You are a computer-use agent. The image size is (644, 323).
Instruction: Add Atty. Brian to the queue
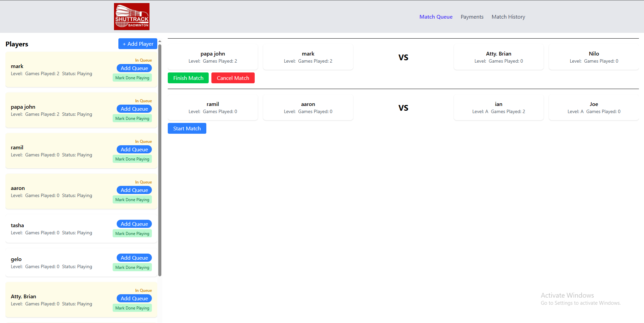pos(134,299)
